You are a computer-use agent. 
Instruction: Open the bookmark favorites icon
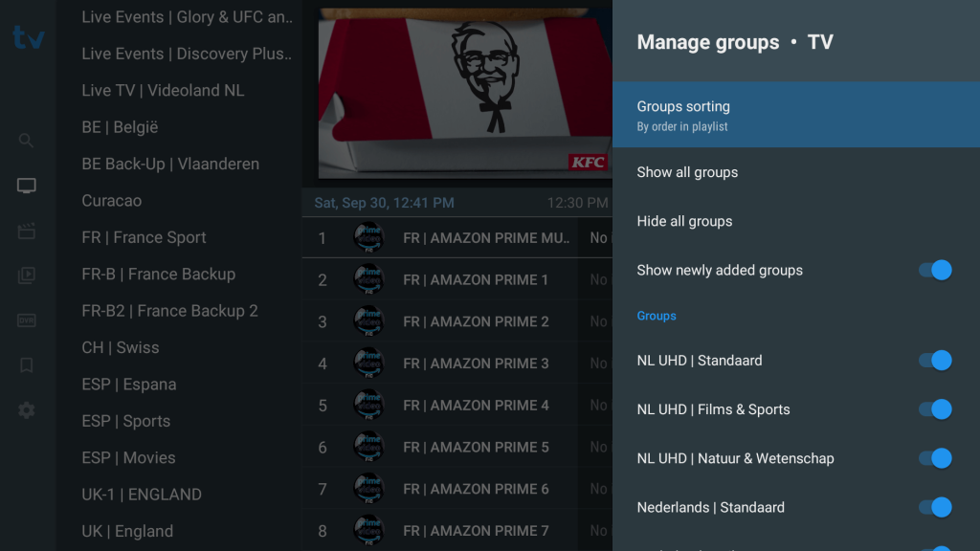pos(27,365)
